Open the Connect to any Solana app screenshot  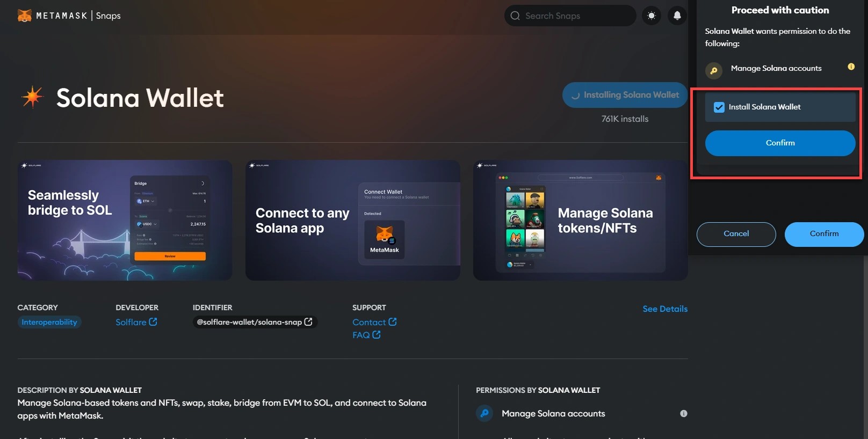353,220
